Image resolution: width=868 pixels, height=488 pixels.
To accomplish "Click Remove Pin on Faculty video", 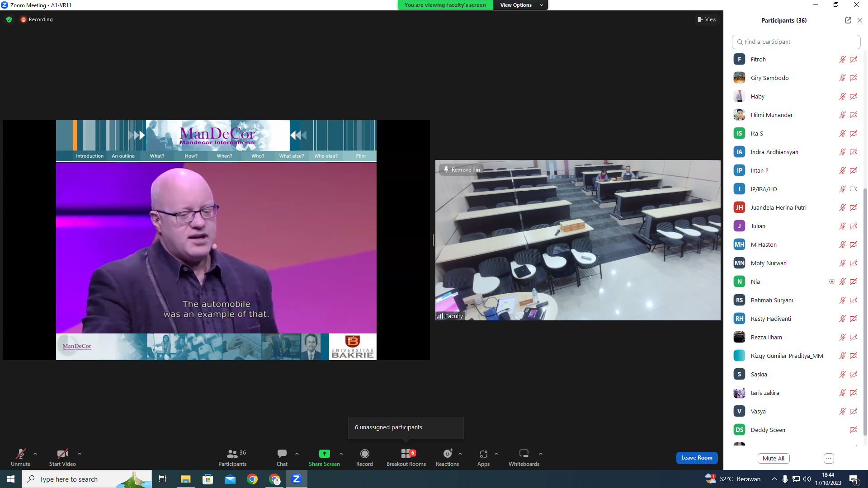I will (x=461, y=169).
